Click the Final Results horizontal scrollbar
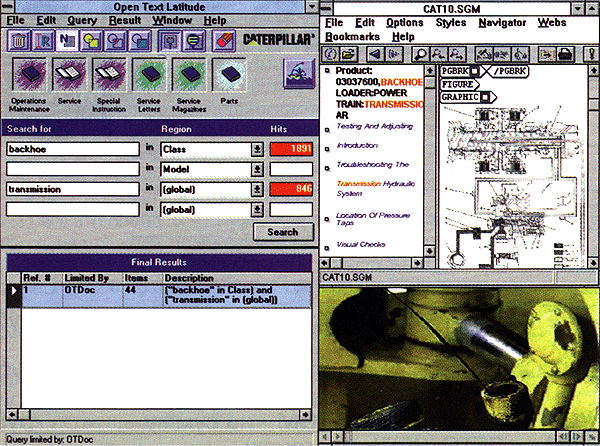600x446 pixels. pos(159,414)
